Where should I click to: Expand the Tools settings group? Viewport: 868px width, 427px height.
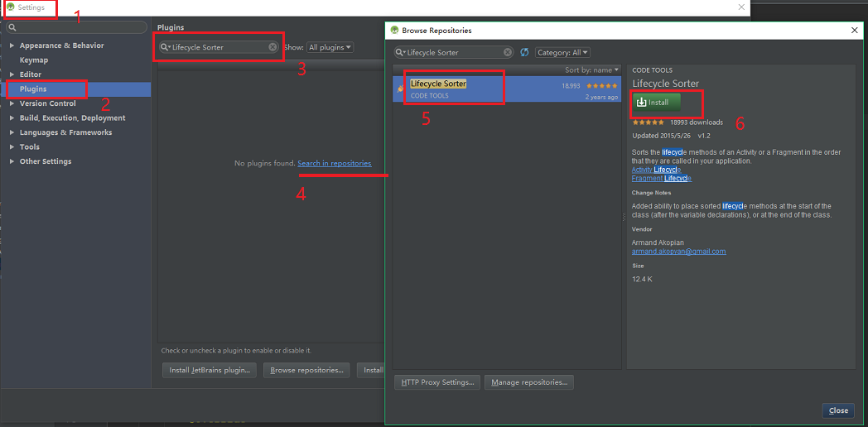tap(12, 146)
